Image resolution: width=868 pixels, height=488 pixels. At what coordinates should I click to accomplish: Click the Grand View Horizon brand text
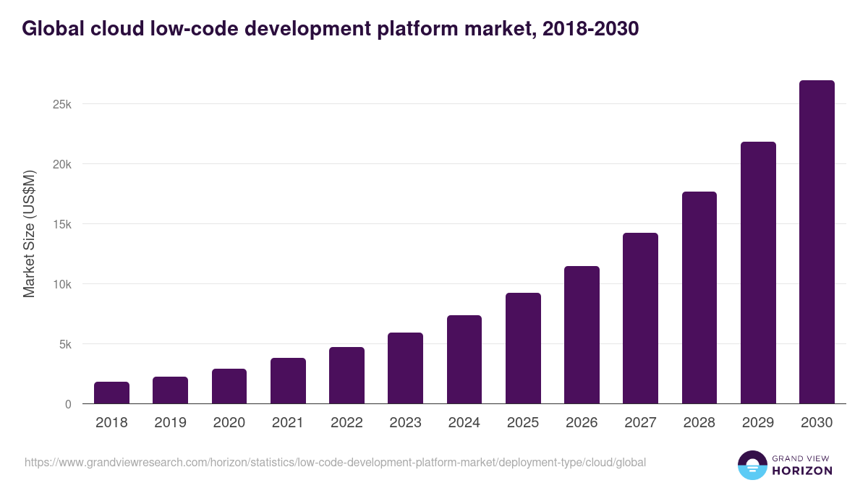(x=802, y=465)
